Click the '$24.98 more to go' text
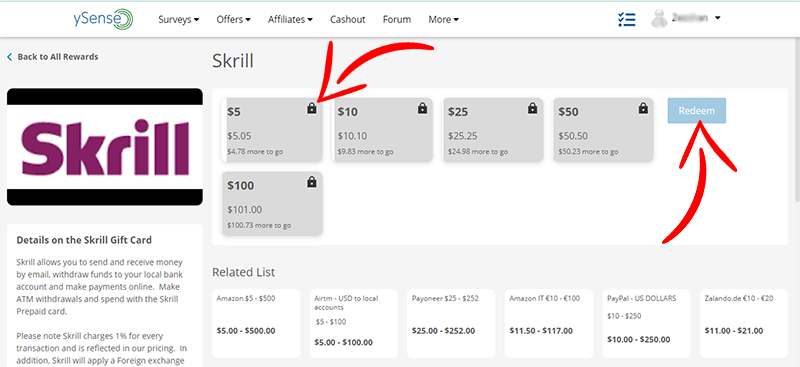This screenshot has height=367, width=800. coord(478,152)
